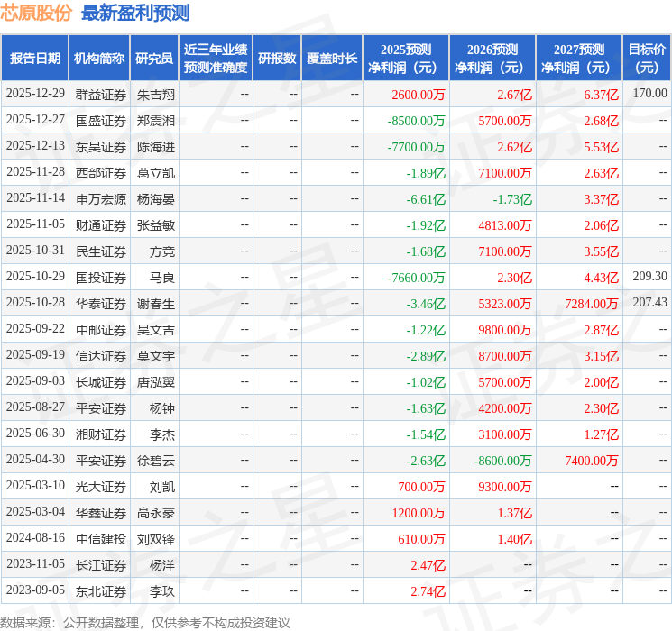This screenshot has width=672, height=631.
Task: Select the 170.00 target price cell
Action: tap(649, 94)
